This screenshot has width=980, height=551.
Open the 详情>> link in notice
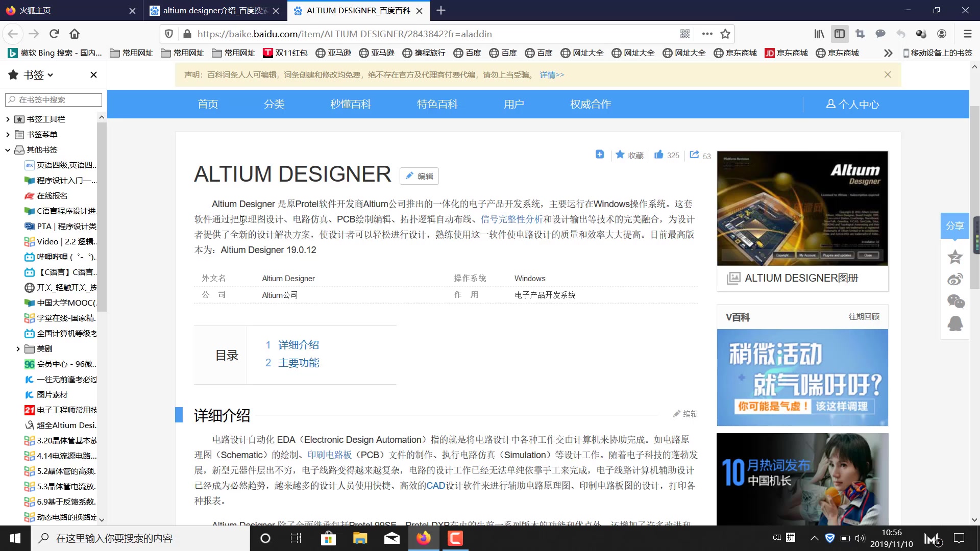point(552,75)
